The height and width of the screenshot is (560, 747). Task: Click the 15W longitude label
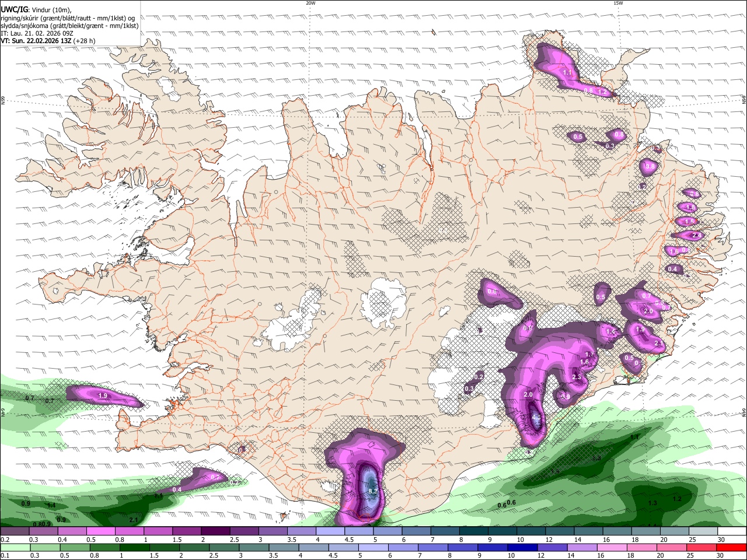pos(618,3)
